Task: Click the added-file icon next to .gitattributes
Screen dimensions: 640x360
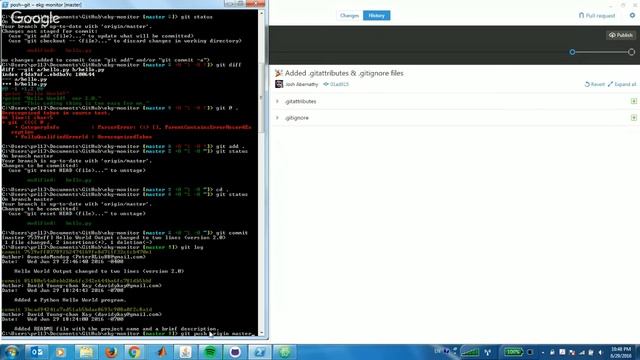Action: (x=633, y=101)
